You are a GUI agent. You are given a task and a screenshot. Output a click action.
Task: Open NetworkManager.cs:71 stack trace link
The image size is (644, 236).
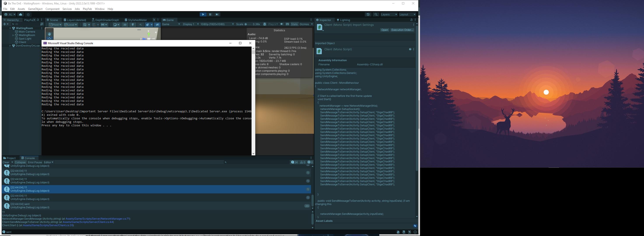(98, 219)
